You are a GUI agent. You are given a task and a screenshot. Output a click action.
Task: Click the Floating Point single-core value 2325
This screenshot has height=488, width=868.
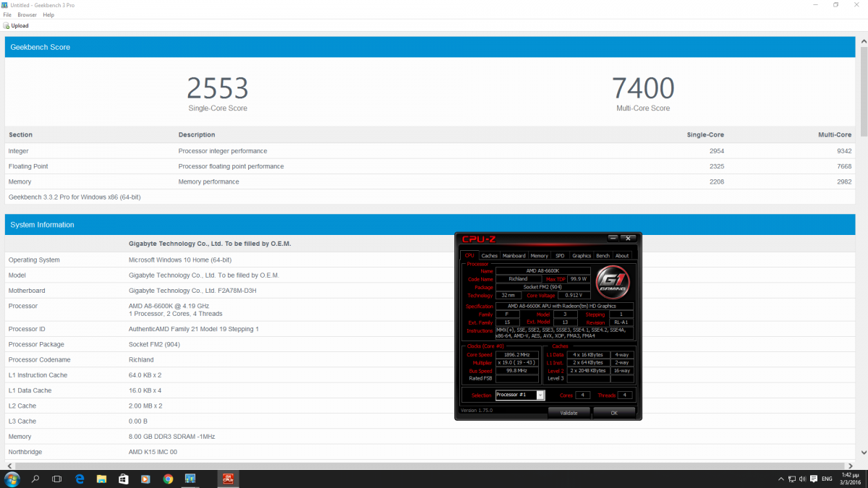pos(716,166)
